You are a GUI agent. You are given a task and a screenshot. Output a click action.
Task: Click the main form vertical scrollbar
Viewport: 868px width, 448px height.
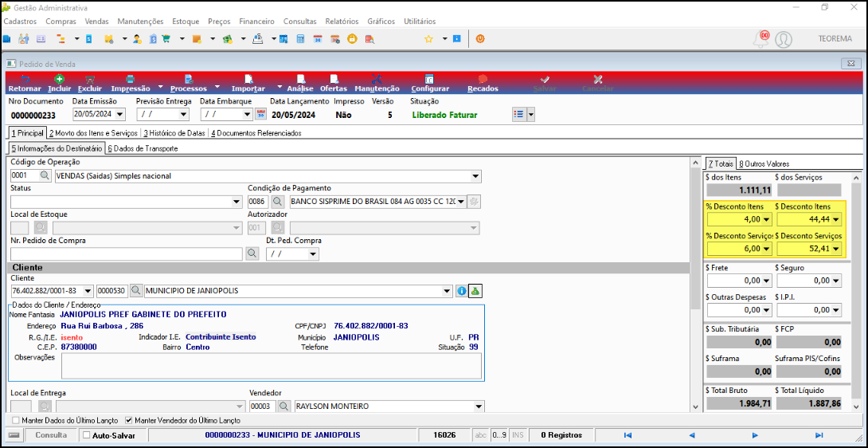coord(695,285)
